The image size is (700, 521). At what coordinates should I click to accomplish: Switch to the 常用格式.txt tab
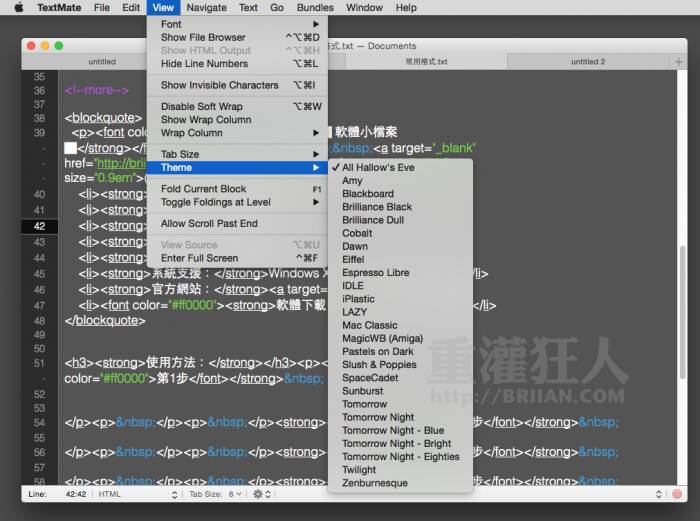point(426,62)
